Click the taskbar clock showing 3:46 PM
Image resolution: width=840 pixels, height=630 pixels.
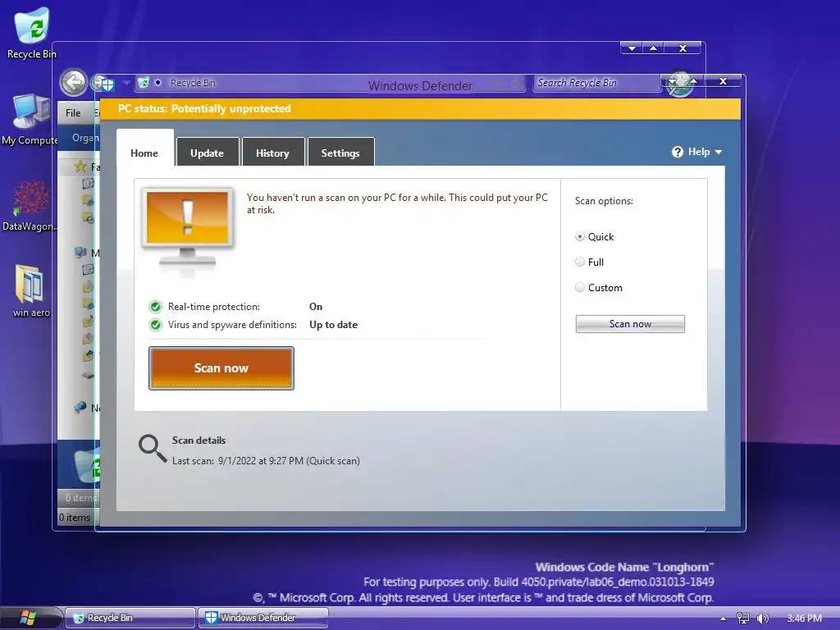coord(804,619)
